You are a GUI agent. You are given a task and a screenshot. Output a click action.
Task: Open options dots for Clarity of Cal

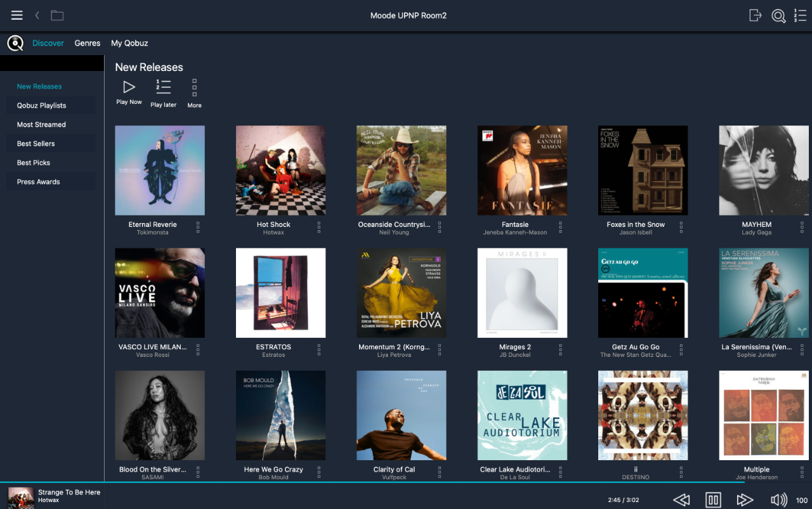pos(440,472)
